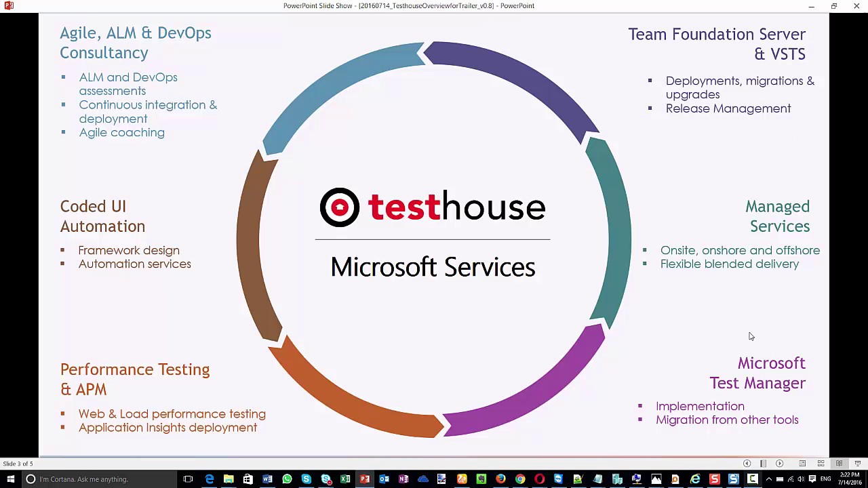Open Skype for Business with red badge
This screenshot has height=488, width=868.
326,479
